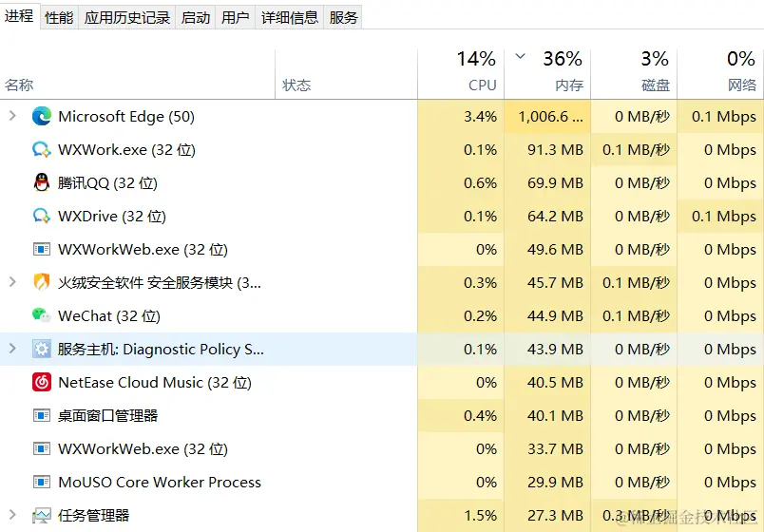The image size is (764, 532).
Task: Switch to the 性能 tab
Action: tap(59, 17)
